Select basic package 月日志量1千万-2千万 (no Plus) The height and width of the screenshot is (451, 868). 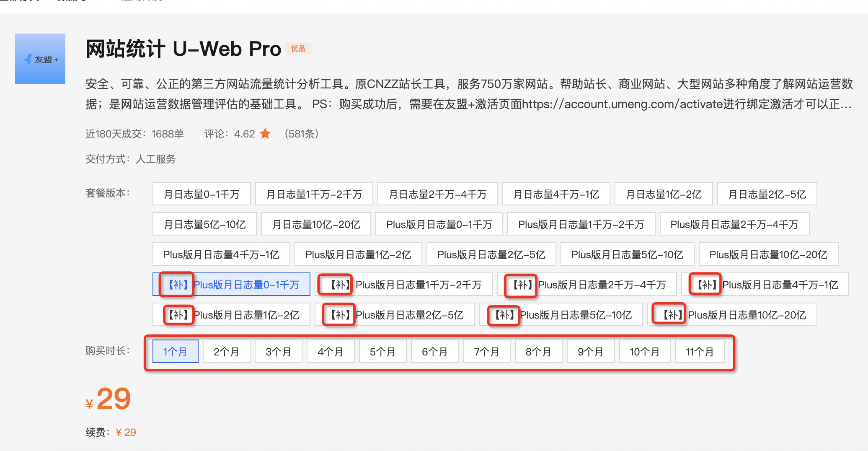(314, 194)
